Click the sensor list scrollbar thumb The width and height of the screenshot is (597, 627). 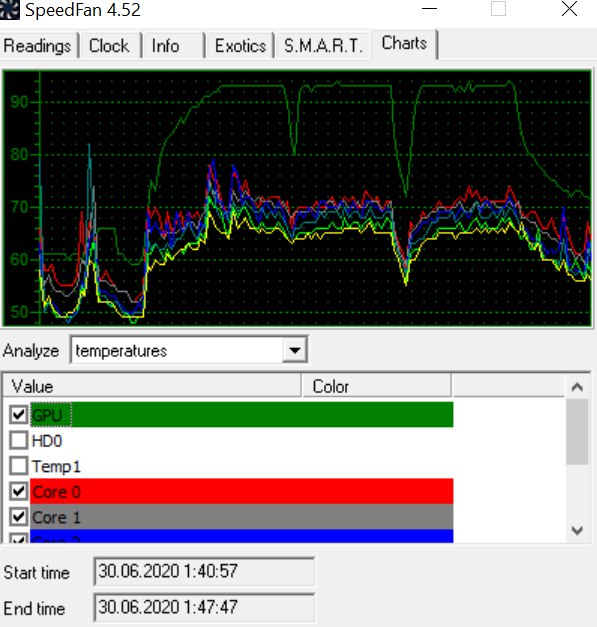tap(577, 432)
